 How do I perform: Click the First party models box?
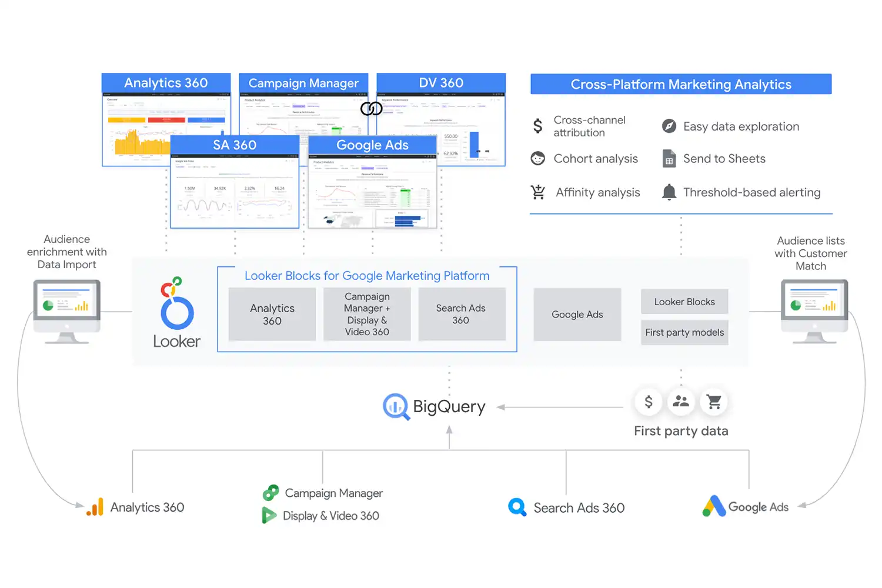click(x=684, y=332)
